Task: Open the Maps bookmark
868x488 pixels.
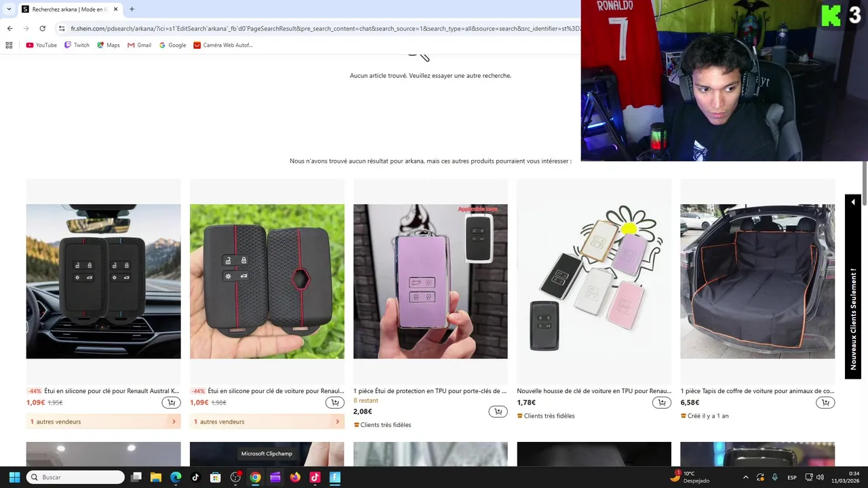Action: 108,45
